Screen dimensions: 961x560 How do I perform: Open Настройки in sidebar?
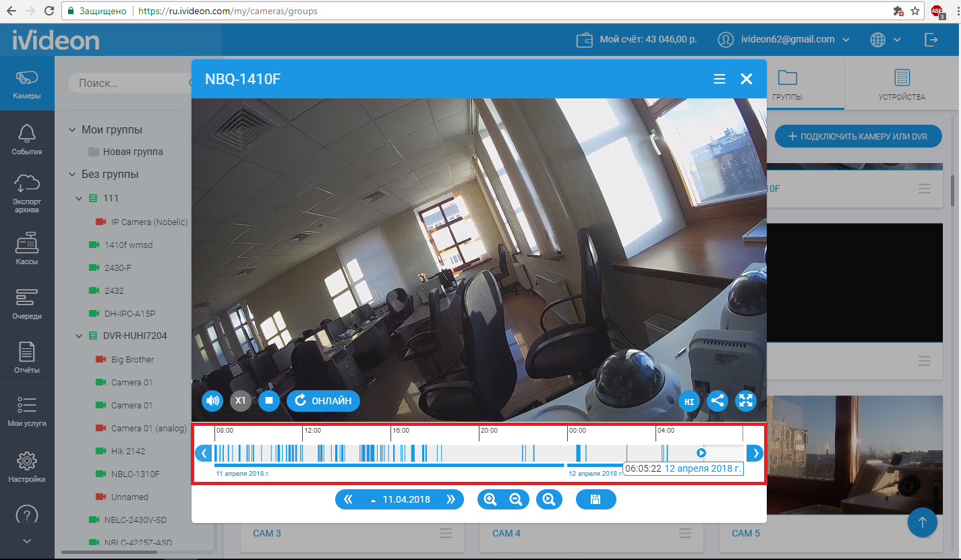click(x=27, y=467)
